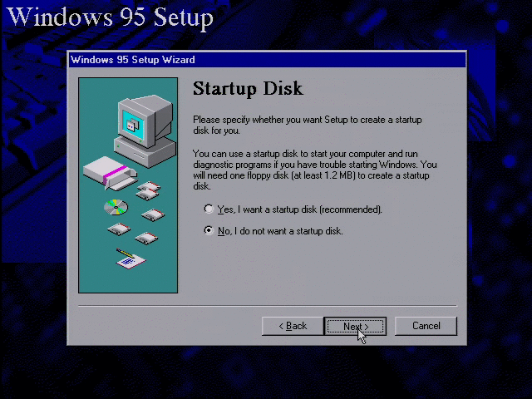Screen dimensions: 532x399
Task: Click the Next button
Action: pos(355,326)
